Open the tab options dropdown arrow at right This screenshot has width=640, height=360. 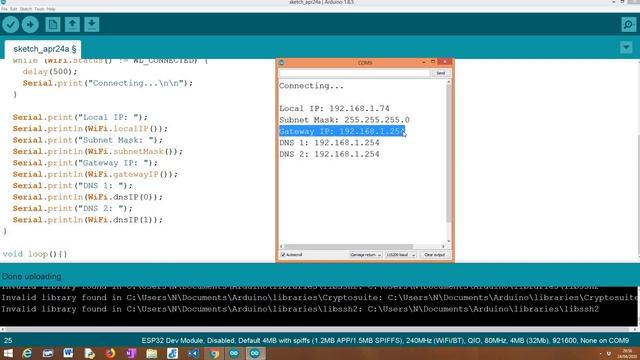point(626,47)
